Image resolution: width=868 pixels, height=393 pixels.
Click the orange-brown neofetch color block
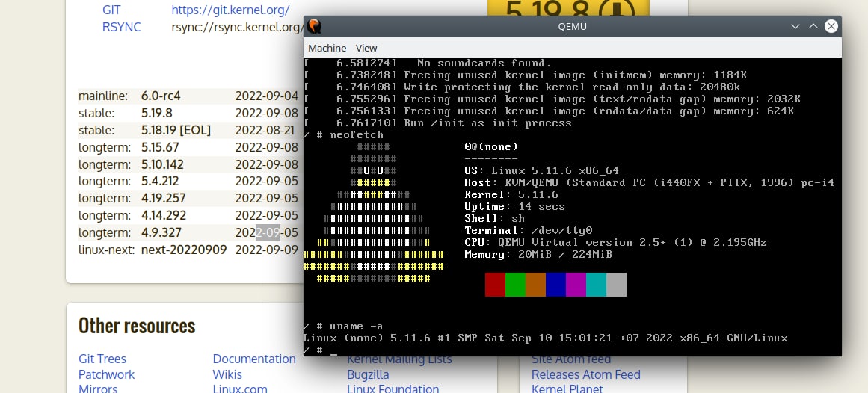pyautogui.click(x=535, y=285)
